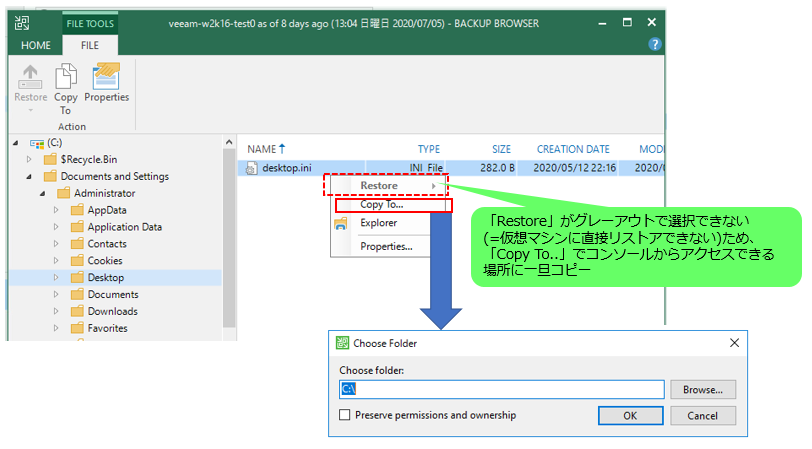Click the Cookies folder icon
The height and width of the screenshot is (449, 812).
(77, 260)
